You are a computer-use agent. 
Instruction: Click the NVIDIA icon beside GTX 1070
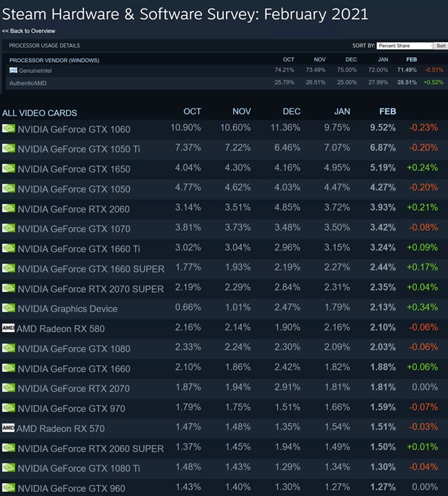point(8,228)
